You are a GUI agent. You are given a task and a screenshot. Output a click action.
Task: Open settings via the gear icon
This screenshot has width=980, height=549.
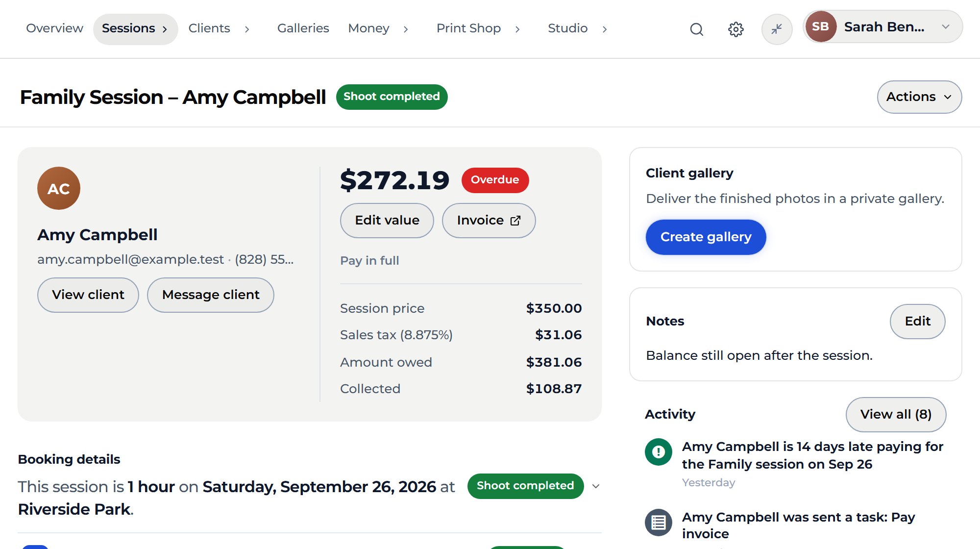[735, 29]
